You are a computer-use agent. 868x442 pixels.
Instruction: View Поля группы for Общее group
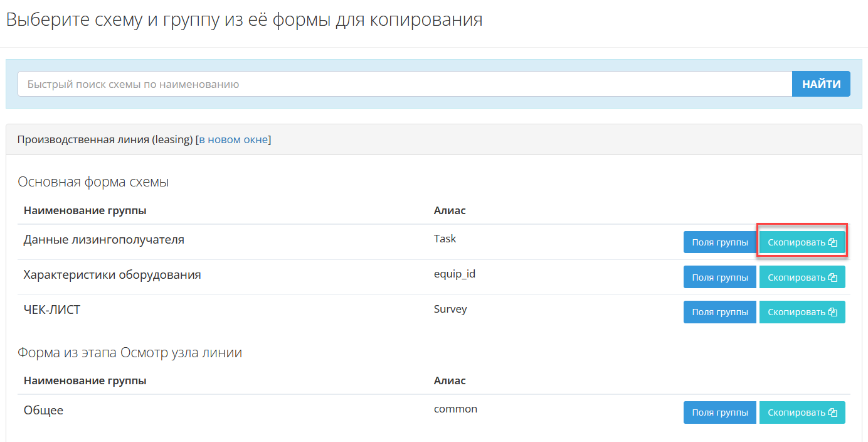719,412
